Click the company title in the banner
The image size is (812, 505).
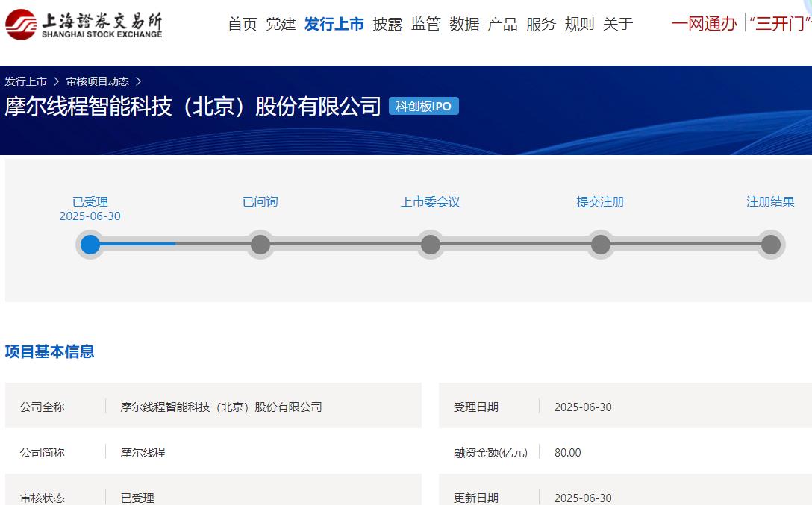click(193, 106)
